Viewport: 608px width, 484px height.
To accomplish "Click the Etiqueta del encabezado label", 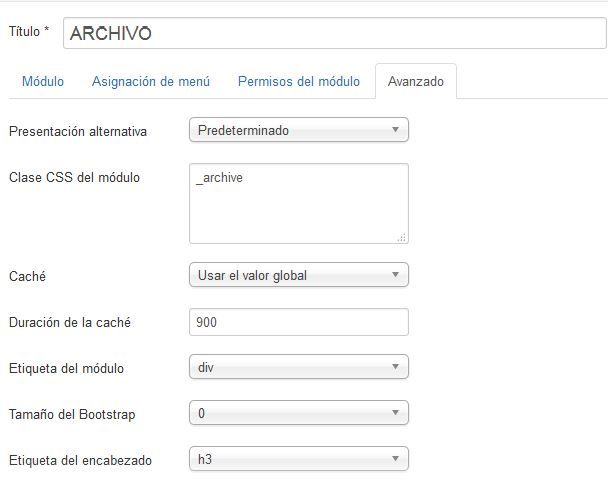I will pos(80,460).
